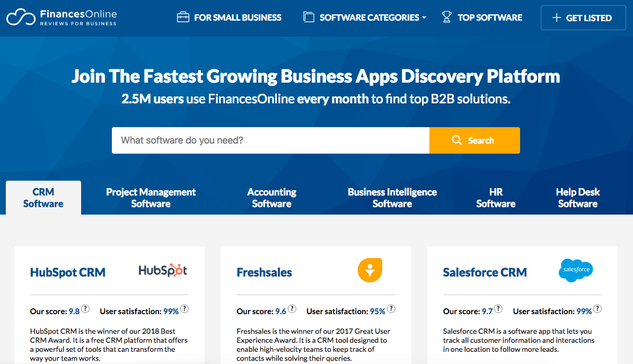Click the '2.5M users use FinancesOnline' subheading
The width and height of the screenshot is (633, 364).
pos(316,99)
